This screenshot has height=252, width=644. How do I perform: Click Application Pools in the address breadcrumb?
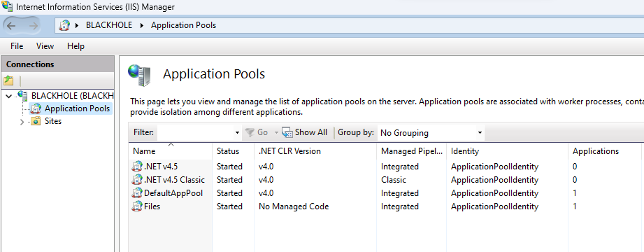pyautogui.click(x=183, y=25)
